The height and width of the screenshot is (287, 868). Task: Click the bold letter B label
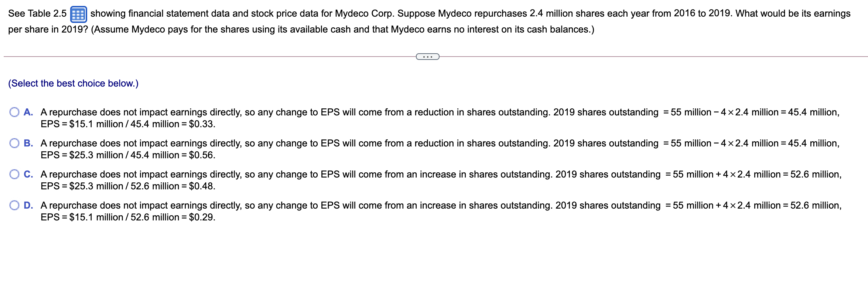click(x=28, y=143)
